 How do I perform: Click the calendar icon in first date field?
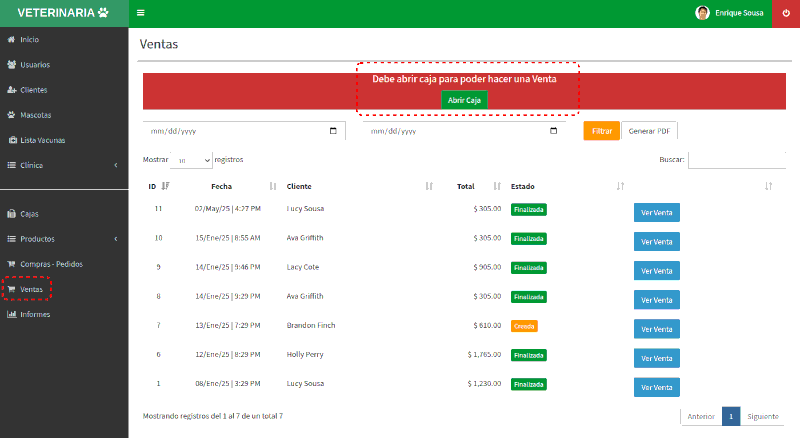click(333, 131)
